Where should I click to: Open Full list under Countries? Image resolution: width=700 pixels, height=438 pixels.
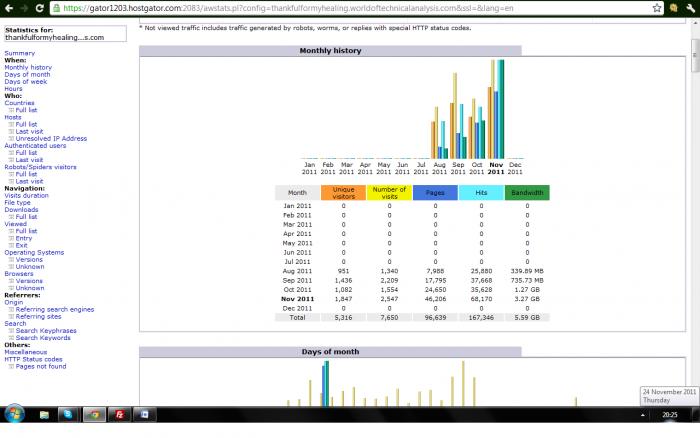click(x=26, y=110)
